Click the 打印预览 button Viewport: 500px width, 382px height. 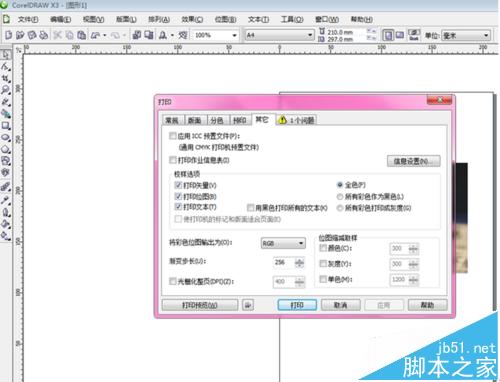click(x=200, y=305)
